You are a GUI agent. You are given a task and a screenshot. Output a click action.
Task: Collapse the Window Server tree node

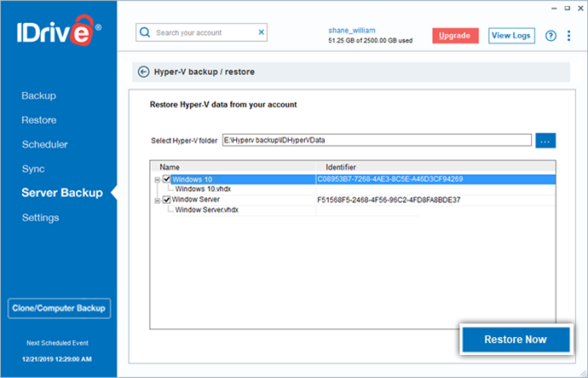tap(157, 201)
